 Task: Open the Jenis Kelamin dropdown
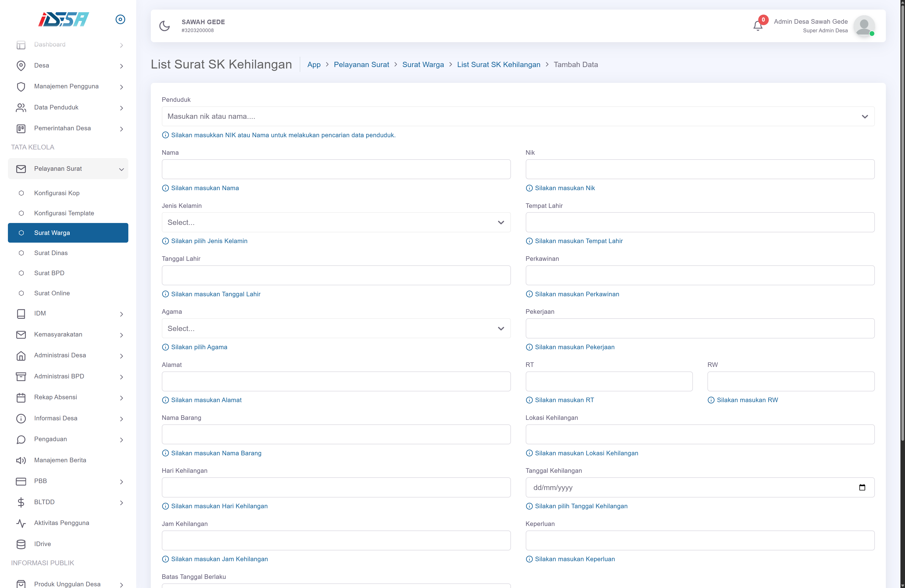click(336, 222)
